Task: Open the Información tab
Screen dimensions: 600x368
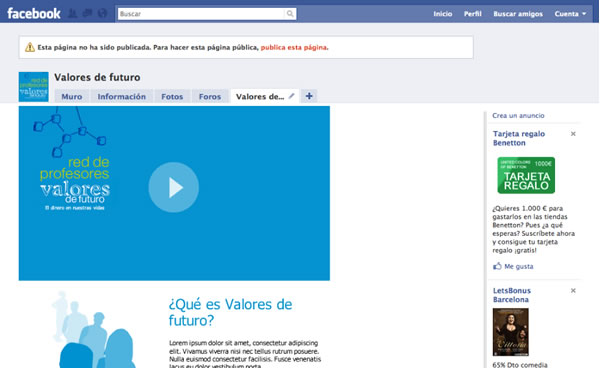Action: (x=122, y=96)
